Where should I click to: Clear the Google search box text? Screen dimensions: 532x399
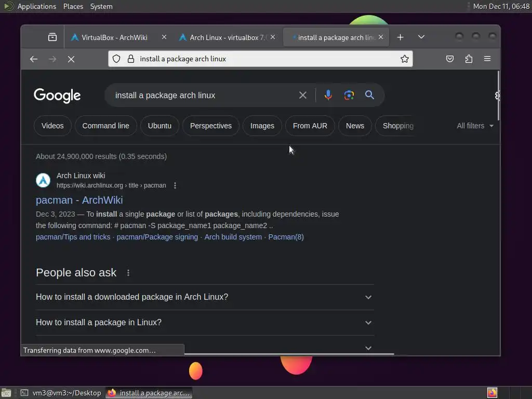303,96
